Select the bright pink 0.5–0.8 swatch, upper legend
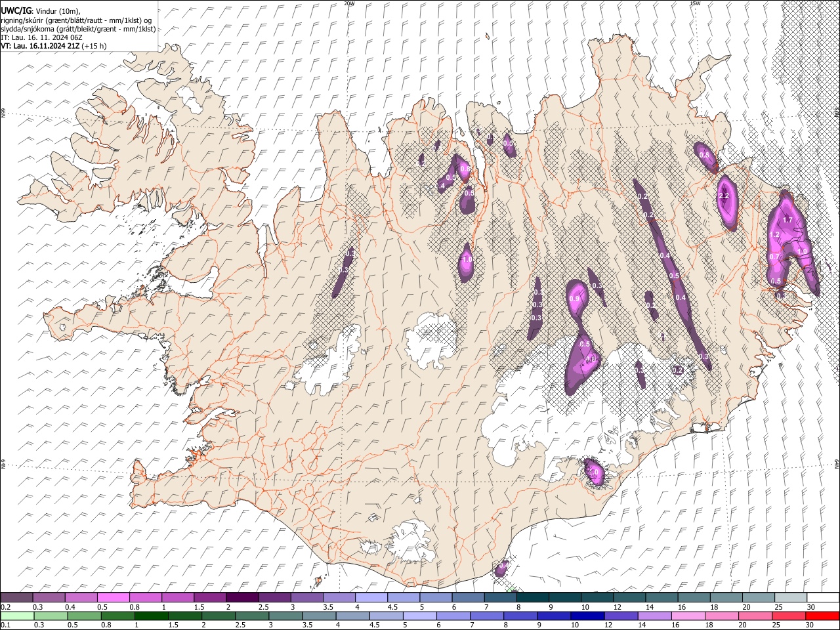The image size is (840, 630). point(114,597)
